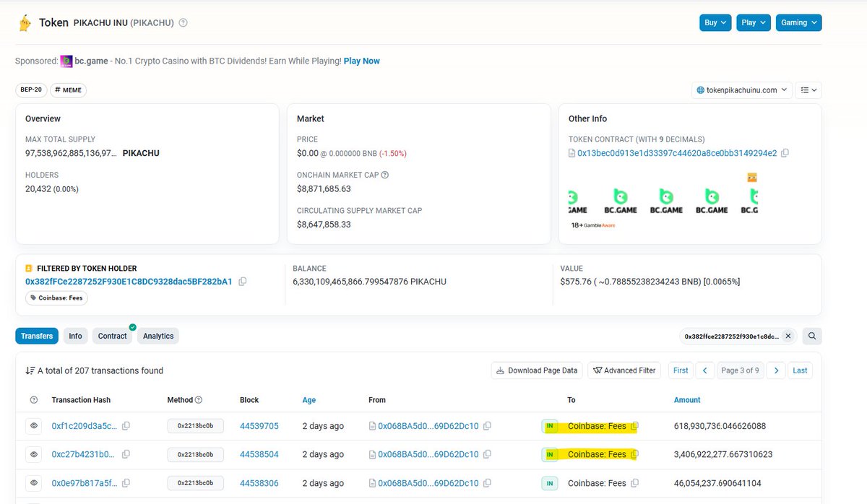
Task: Switch to the Info tab
Action: 76,336
